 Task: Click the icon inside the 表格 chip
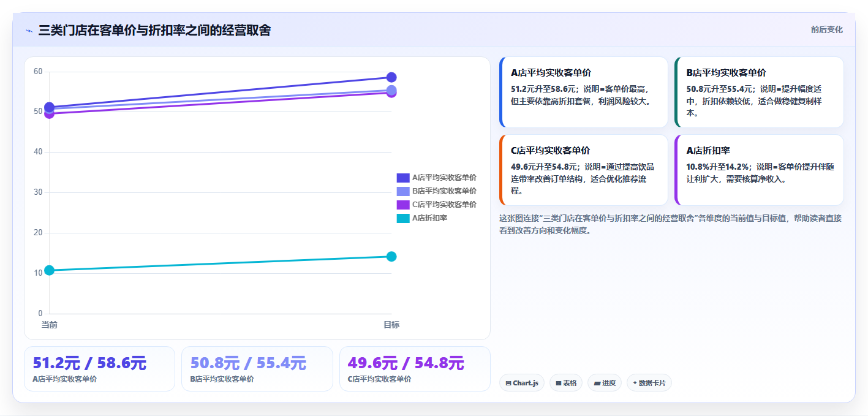click(558, 384)
